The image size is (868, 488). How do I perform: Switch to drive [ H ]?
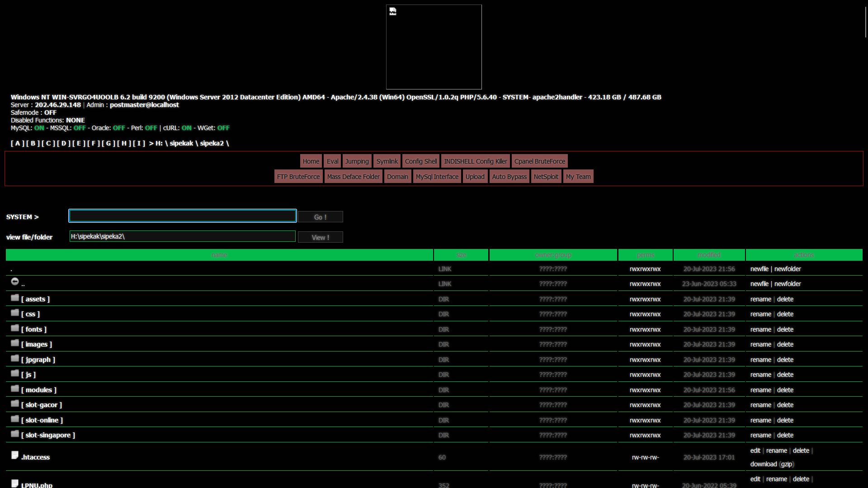click(x=124, y=143)
